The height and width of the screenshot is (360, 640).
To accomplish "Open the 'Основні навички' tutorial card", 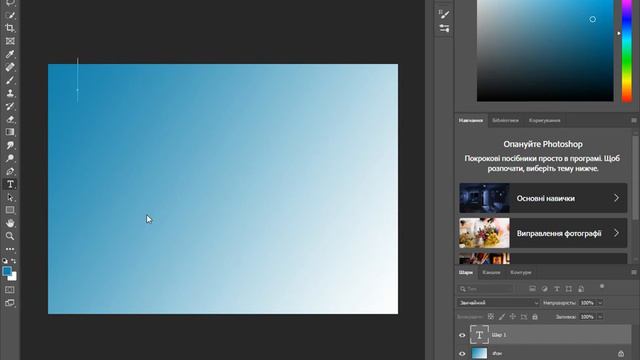I will pos(543,198).
